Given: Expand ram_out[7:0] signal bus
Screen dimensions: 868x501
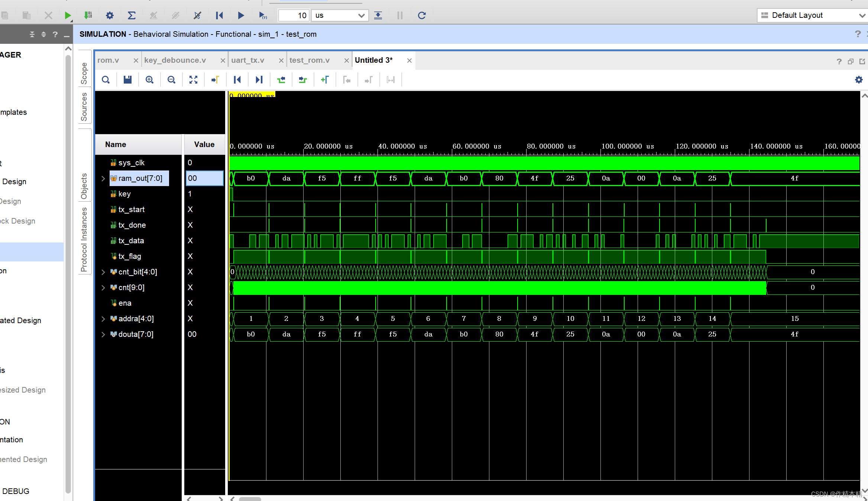Looking at the screenshot, I should click(x=103, y=179).
